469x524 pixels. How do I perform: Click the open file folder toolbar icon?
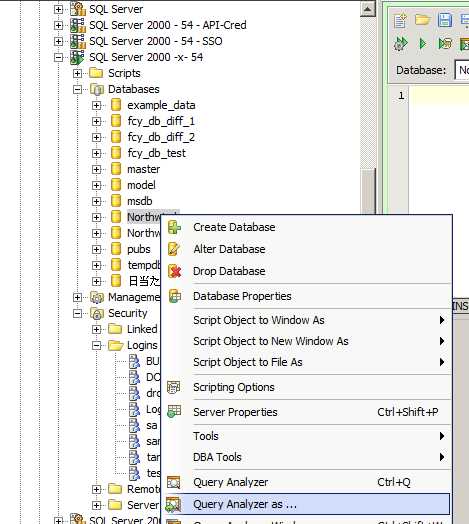click(x=423, y=20)
